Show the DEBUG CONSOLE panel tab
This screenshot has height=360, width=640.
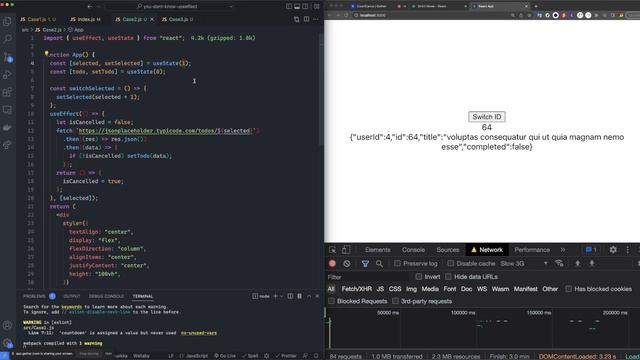[x=106, y=296]
